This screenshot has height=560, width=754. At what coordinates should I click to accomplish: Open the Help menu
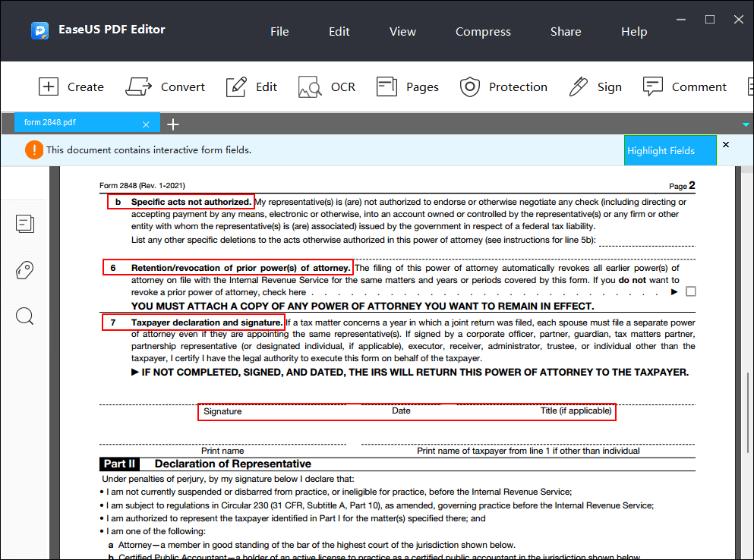(634, 32)
